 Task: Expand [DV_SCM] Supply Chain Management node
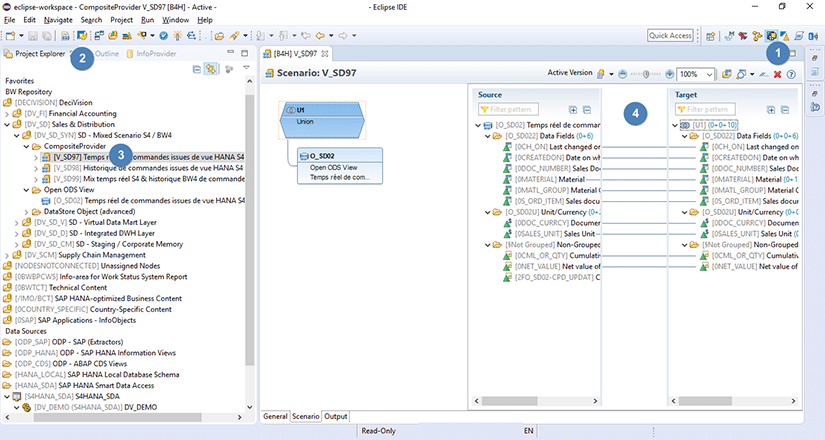click(x=7, y=255)
